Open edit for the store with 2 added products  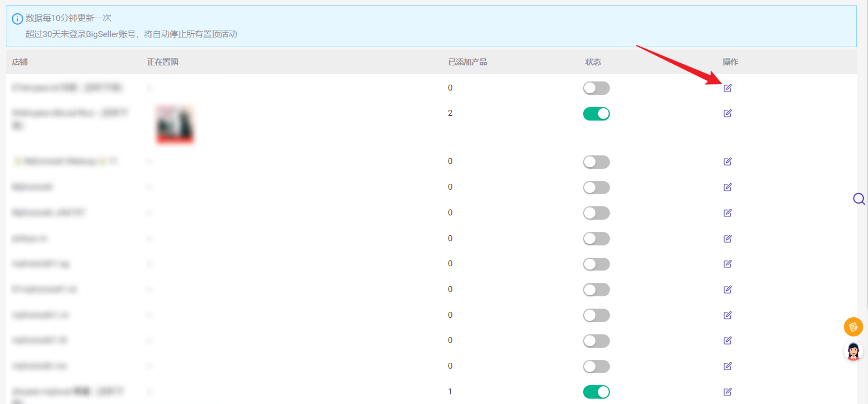(727, 113)
